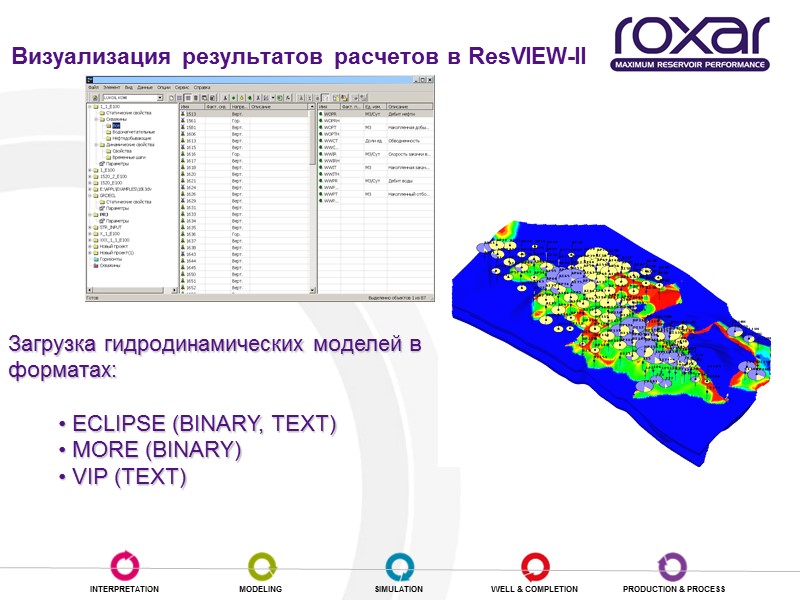Collapse the 1_1_E100 project node
Image resolution: width=800 pixels, height=600 pixels.
pyautogui.click(x=90, y=106)
